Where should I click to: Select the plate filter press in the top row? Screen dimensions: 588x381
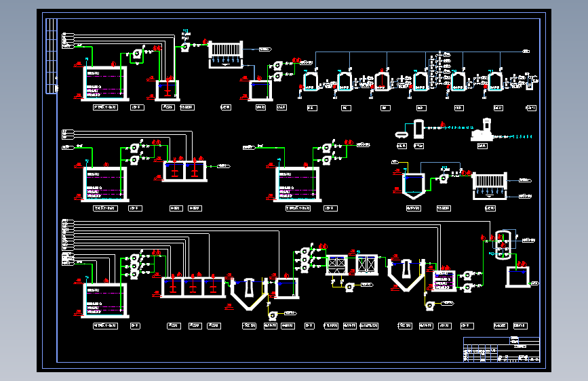click(x=225, y=55)
